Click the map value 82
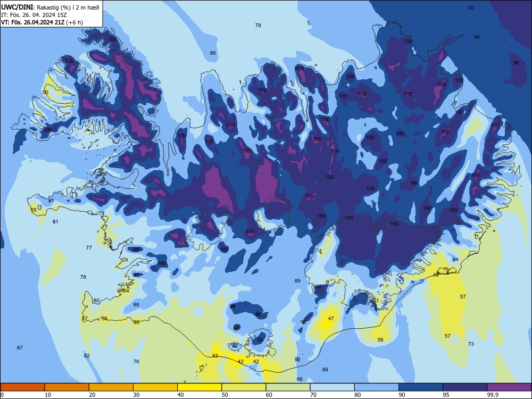Viewport: 532px width, 399px height. [87, 355]
